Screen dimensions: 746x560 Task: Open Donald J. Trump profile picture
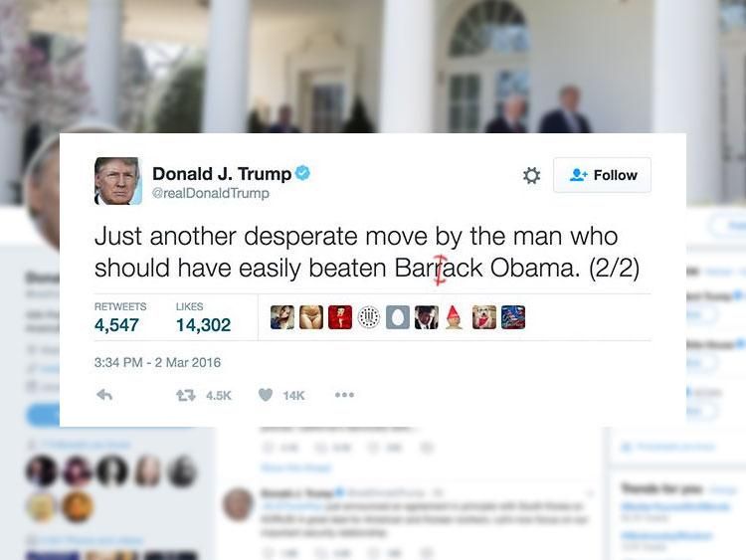pyautogui.click(x=118, y=181)
